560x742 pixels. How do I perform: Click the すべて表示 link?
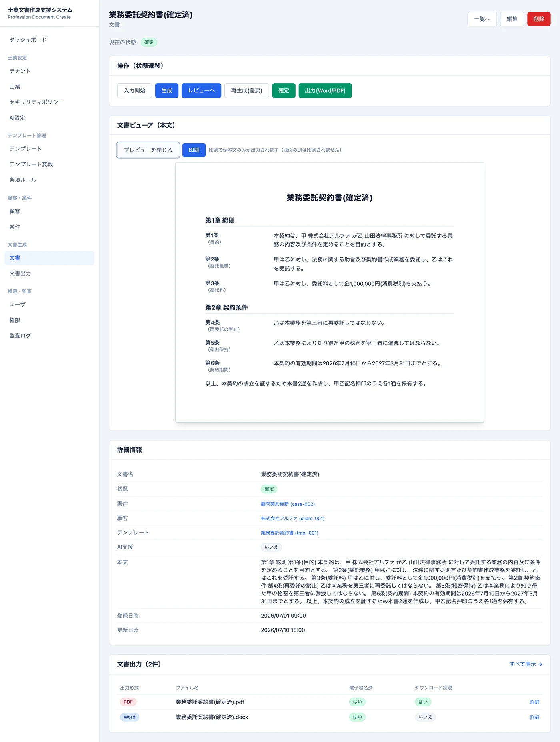click(x=526, y=664)
